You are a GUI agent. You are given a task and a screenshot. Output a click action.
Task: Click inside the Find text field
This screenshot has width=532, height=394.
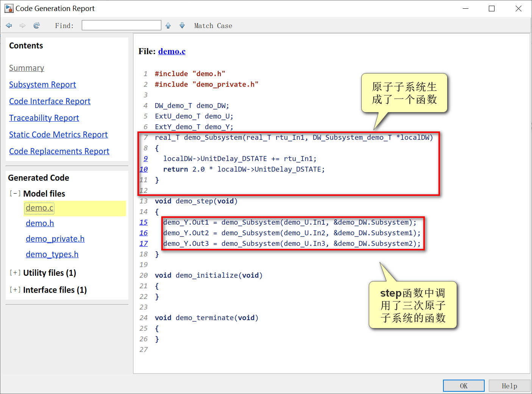tap(122, 25)
